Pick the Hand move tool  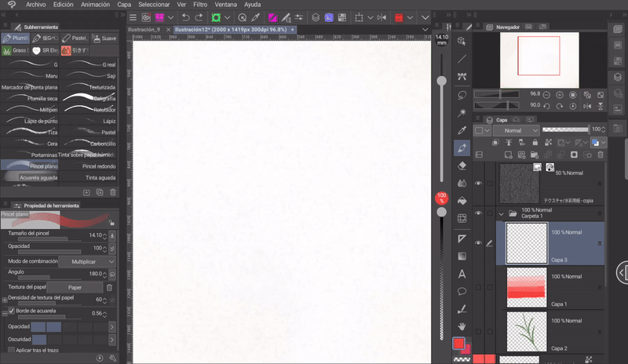click(462, 325)
